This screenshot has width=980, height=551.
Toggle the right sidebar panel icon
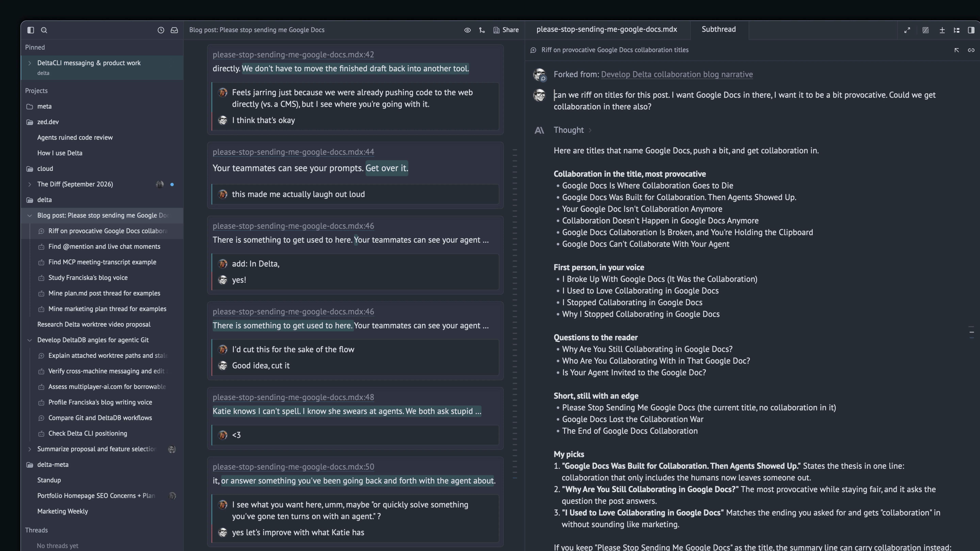point(971,30)
